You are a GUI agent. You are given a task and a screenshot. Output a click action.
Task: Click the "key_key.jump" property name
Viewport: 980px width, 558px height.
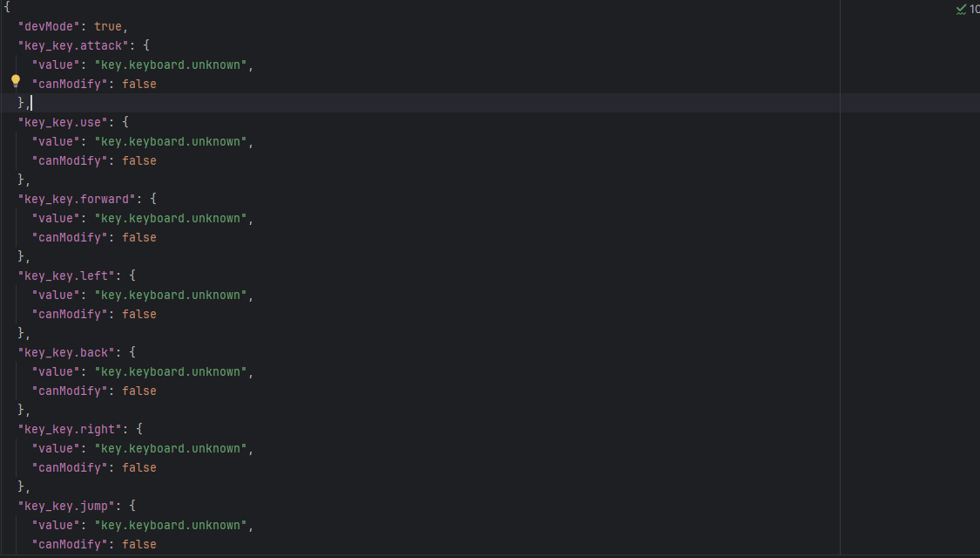67,506
